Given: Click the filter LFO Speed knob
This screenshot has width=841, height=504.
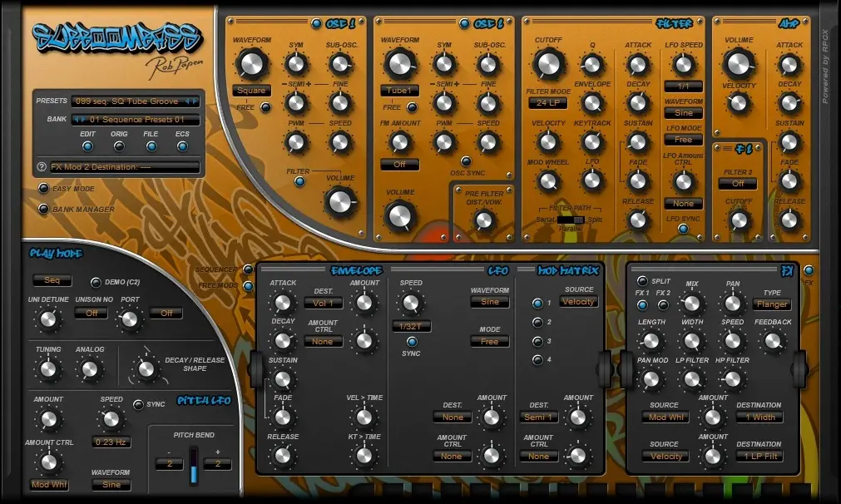Looking at the screenshot, I should (x=683, y=64).
